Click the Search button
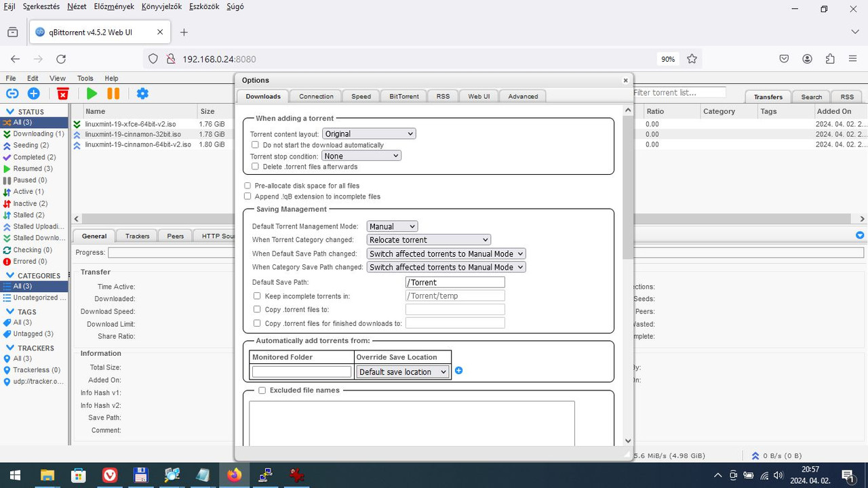868x488 pixels. 810,96
